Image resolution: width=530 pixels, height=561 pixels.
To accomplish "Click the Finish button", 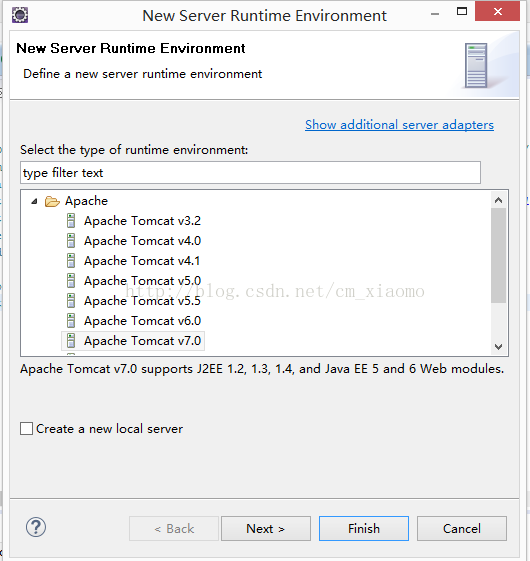I will (x=364, y=528).
